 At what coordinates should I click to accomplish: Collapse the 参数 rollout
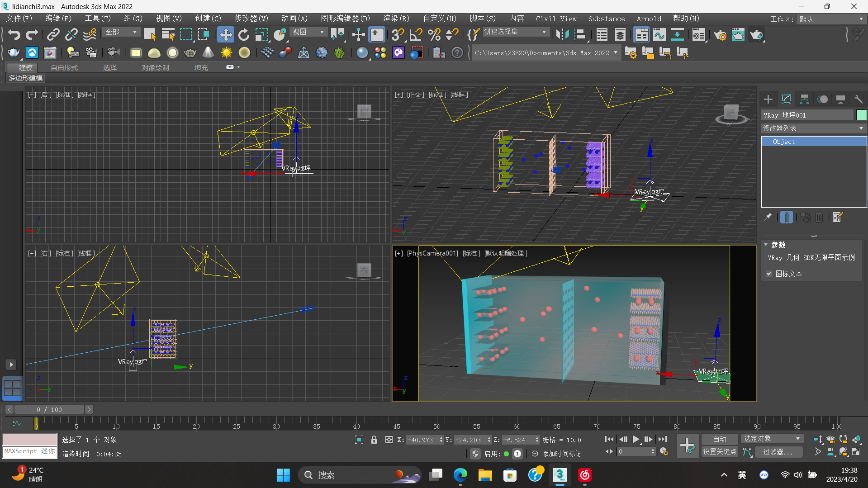[x=766, y=245]
